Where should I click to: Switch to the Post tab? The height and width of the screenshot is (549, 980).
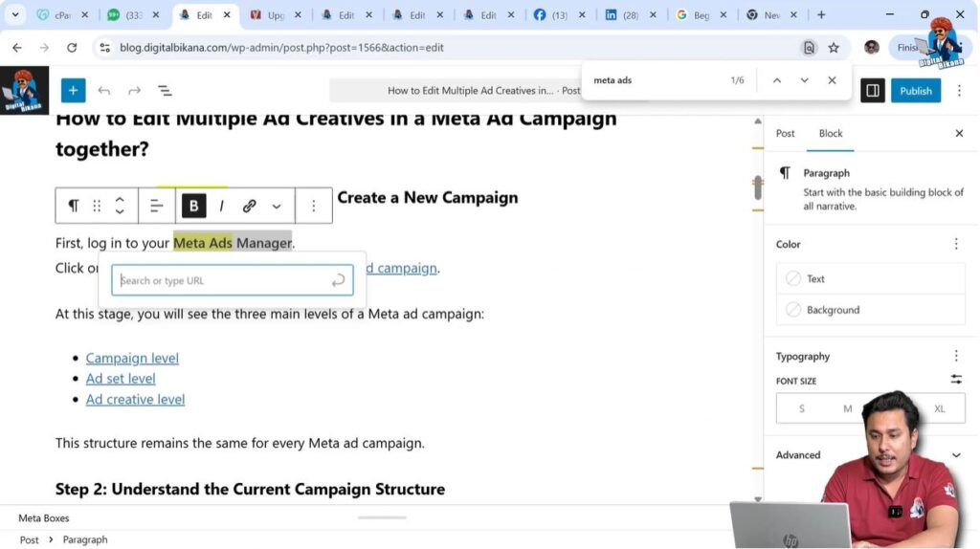786,134
